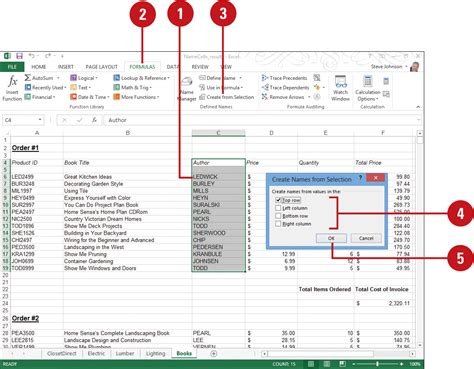Image resolution: width=474 pixels, height=369 pixels.
Task: Enable the Left column checkbox
Action: 278,208
